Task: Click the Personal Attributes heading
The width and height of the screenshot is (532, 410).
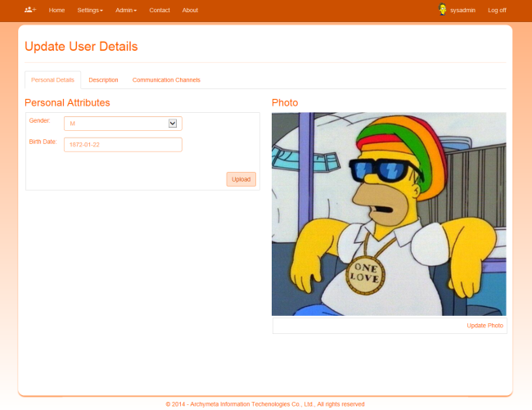Action: pyautogui.click(x=67, y=103)
